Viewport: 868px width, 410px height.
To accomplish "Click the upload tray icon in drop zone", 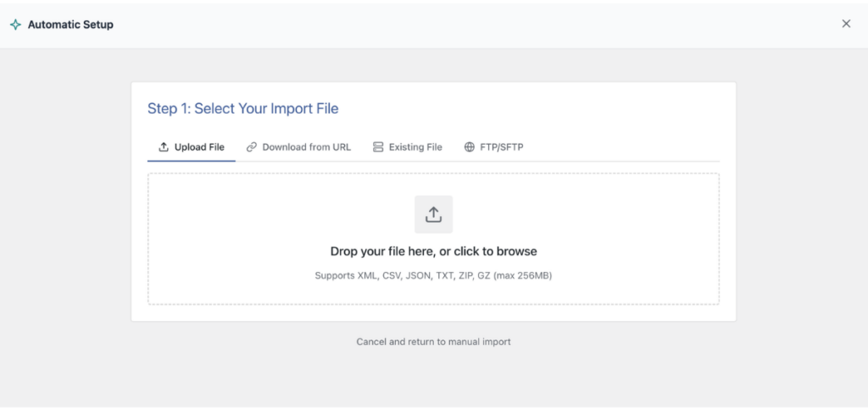I will 433,214.
